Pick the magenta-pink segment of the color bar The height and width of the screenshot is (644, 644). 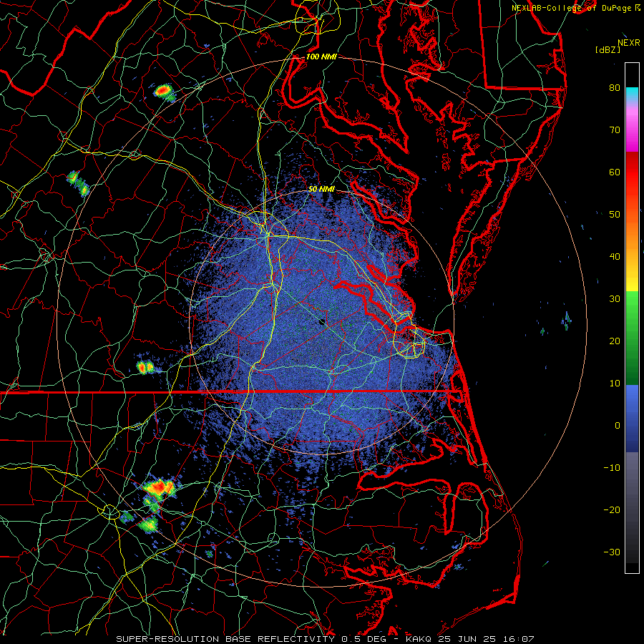point(632,127)
